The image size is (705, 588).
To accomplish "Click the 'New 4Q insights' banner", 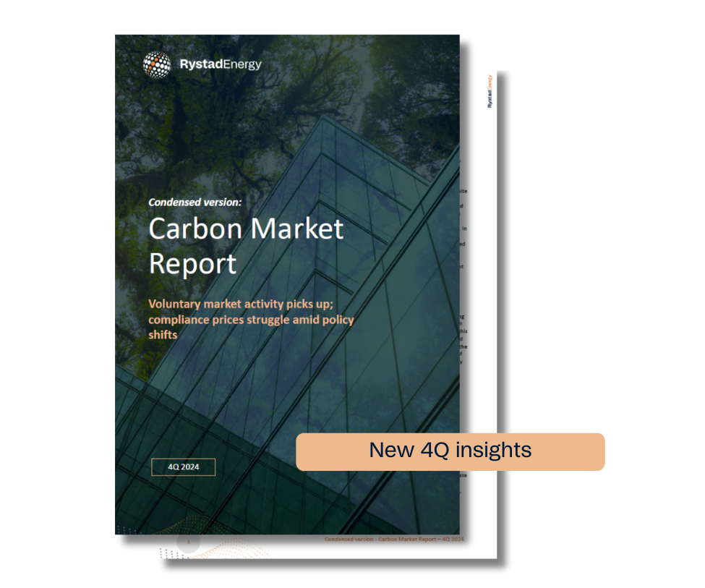I will [x=450, y=452].
